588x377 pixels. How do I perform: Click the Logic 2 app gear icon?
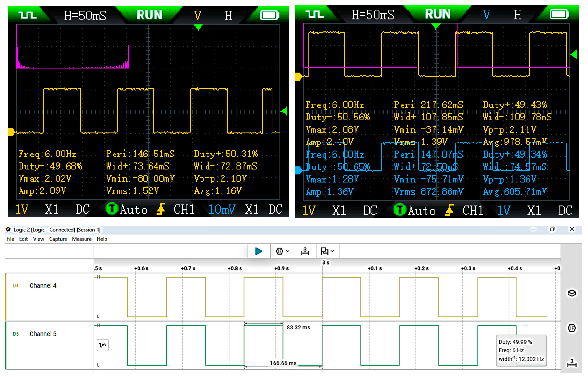pyautogui.click(x=8, y=229)
